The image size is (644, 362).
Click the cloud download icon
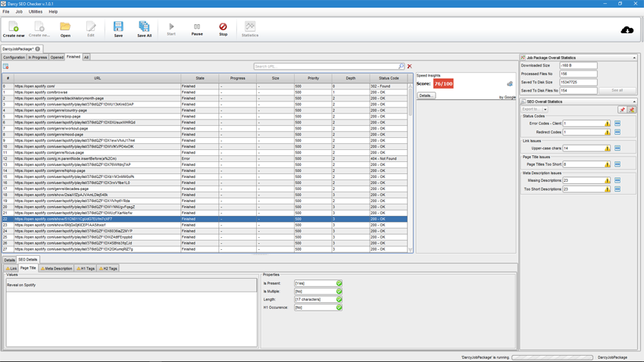coord(627,30)
